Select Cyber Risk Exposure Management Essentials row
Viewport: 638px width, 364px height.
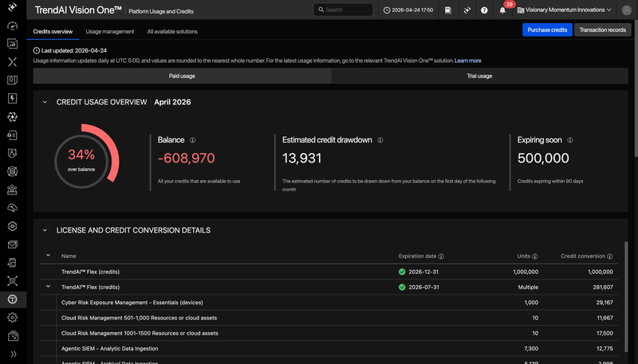[329, 303]
